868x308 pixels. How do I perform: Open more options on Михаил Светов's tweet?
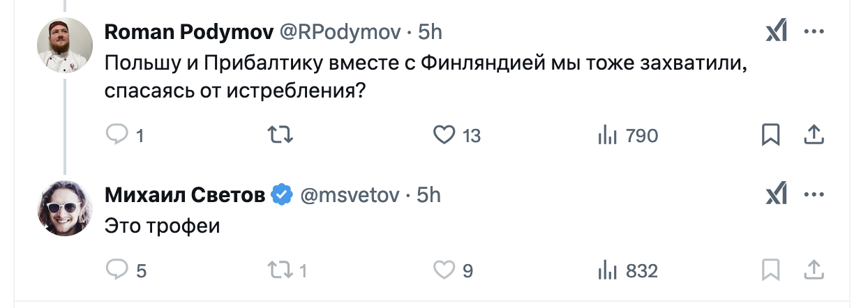tap(814, 195)
